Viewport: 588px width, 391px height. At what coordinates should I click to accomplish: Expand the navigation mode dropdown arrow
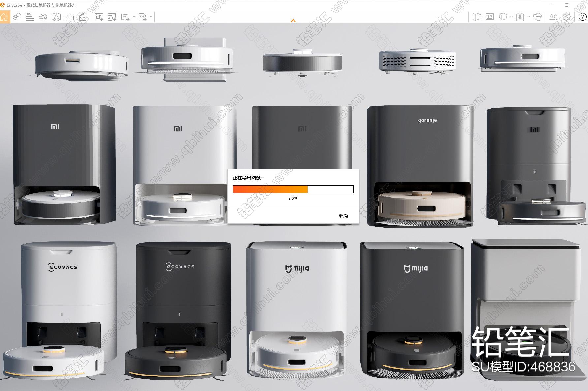pyautogui.click(x=529, y=17)
